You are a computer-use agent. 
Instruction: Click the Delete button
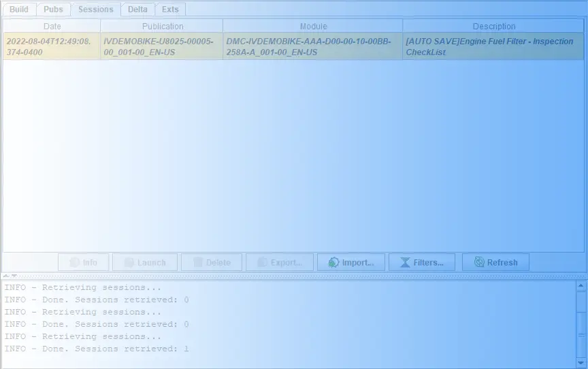pos(212,262)
